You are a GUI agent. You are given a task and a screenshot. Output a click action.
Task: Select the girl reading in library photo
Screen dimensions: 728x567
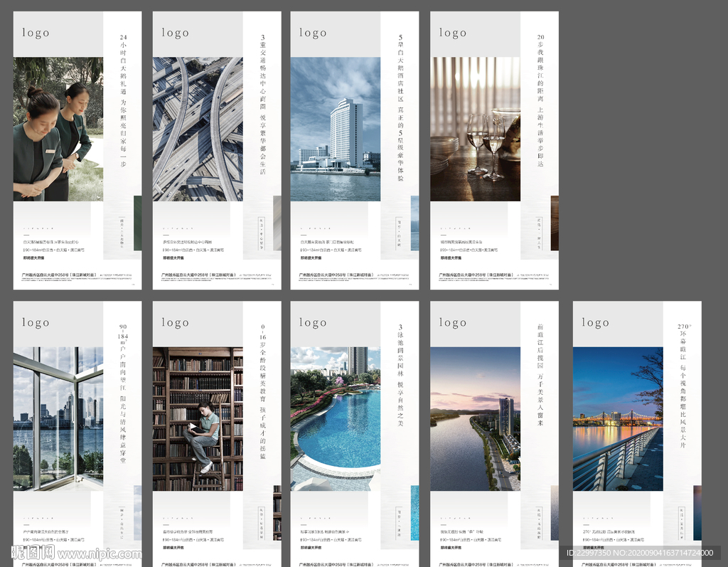point(198,418)
